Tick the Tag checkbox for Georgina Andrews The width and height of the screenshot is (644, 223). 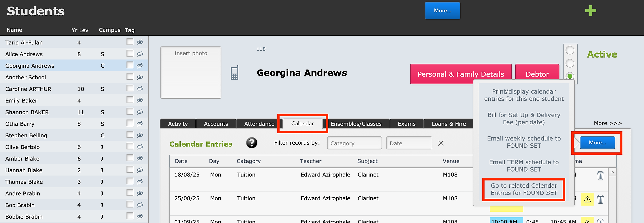[x=130, y=65]
